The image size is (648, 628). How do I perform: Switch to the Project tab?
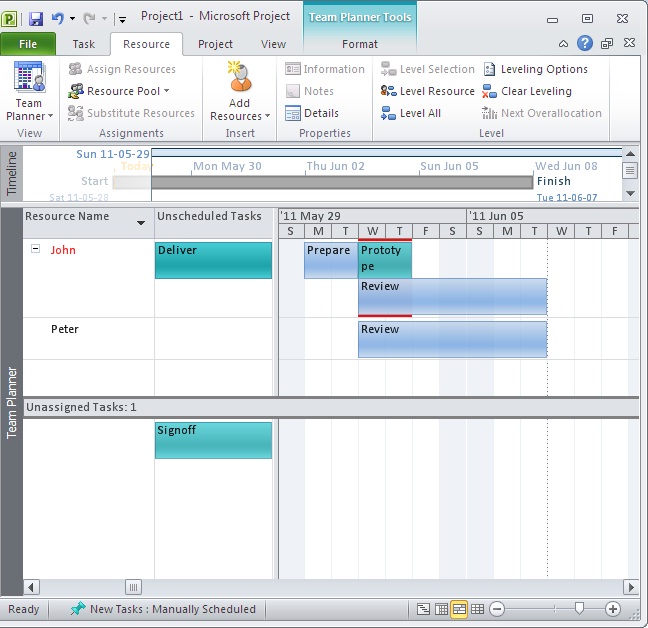coord(215,44)
